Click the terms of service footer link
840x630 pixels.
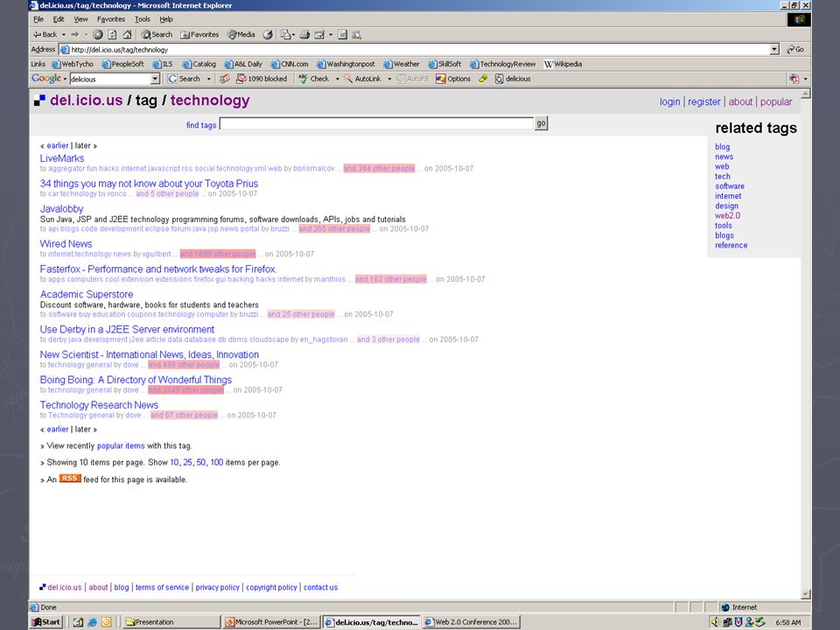pos(162,587)
